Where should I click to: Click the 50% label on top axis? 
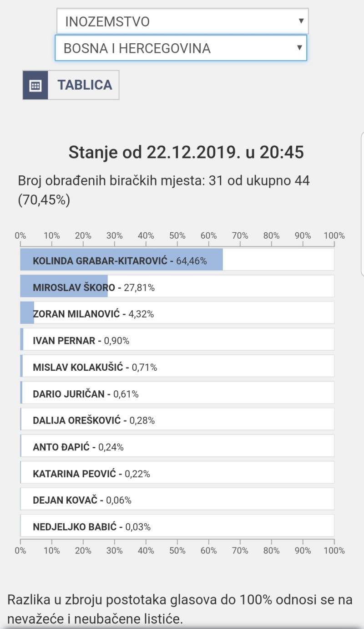point(177,236)
